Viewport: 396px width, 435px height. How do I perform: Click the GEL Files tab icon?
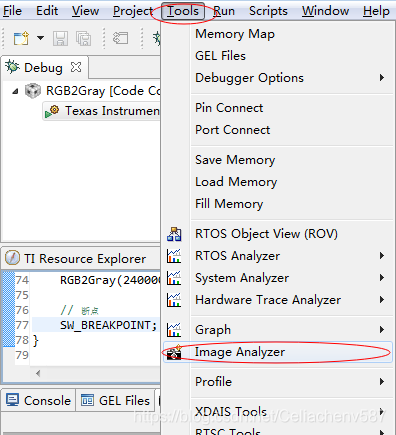(87, 400)
